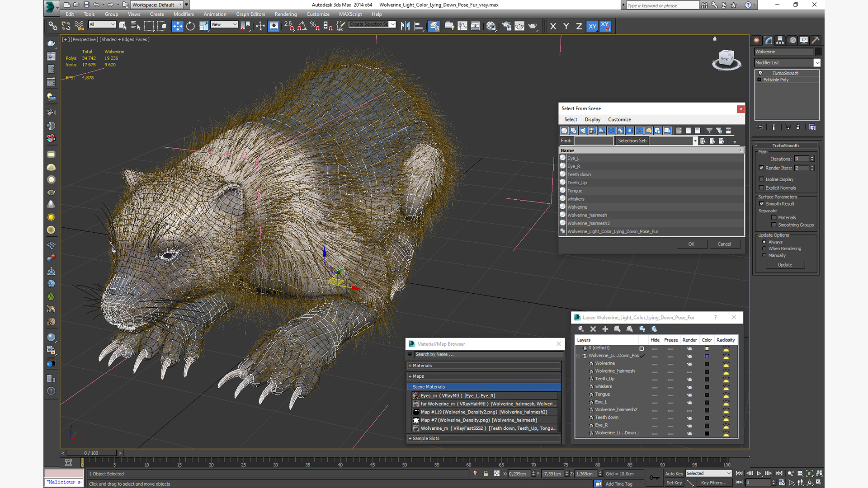868x488 pixels.
Task: Open the Hierarchy command panel tab
Action: 780,40
